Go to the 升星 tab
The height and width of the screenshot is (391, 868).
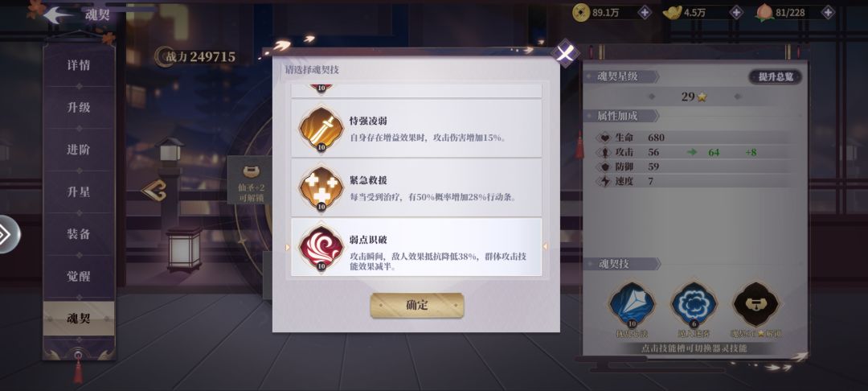click(79, 191)
